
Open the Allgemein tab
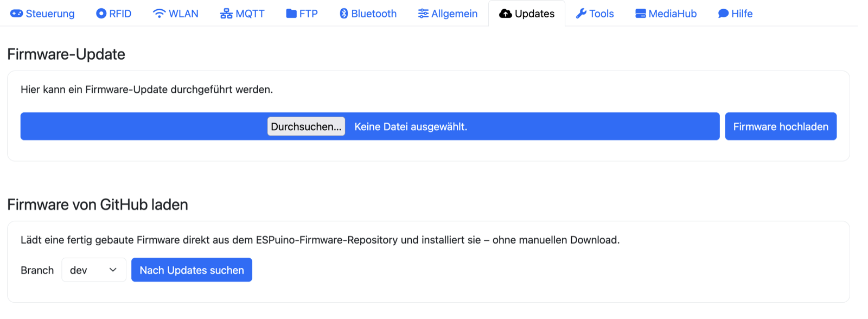pyautogui.click(x=448, y=14)
